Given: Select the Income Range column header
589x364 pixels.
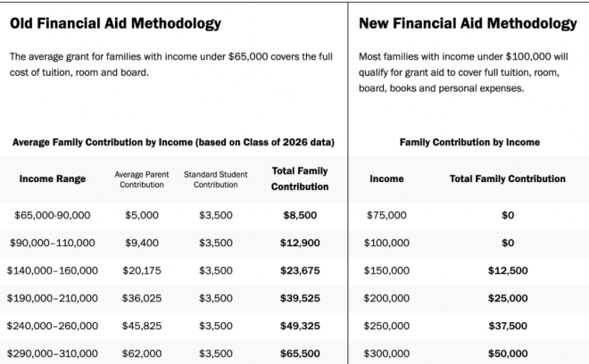Looking at the screenshot, I should pos(53,178).
